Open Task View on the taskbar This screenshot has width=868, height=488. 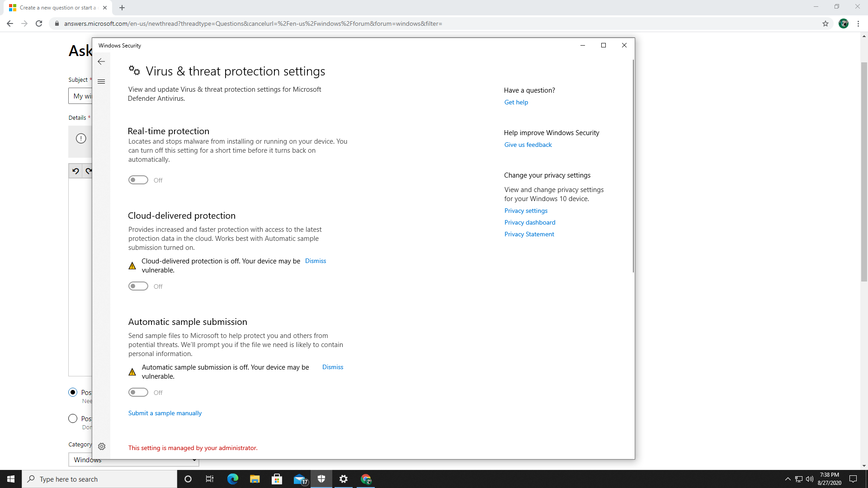click(210, 479)
